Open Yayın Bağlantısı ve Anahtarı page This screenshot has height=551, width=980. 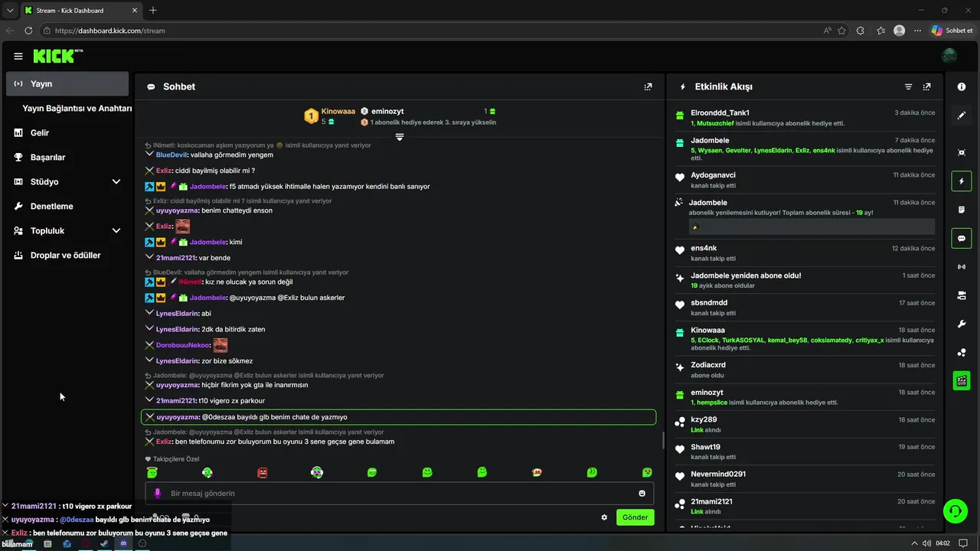pos(77,108)
